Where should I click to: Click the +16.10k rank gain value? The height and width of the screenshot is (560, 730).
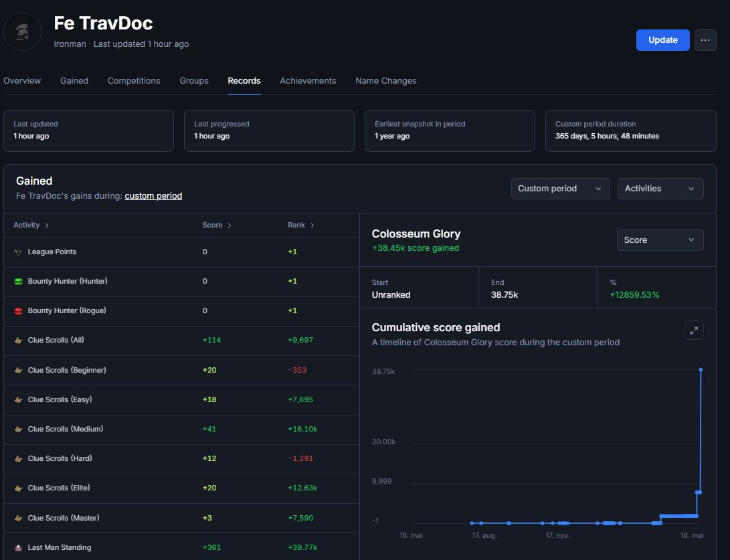pyautogui.click(x=302, y=429)
